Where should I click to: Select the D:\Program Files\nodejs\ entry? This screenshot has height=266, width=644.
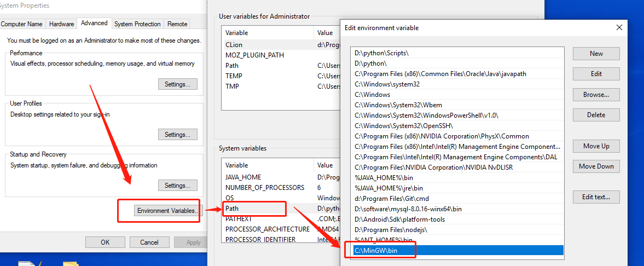pos(459,229)
